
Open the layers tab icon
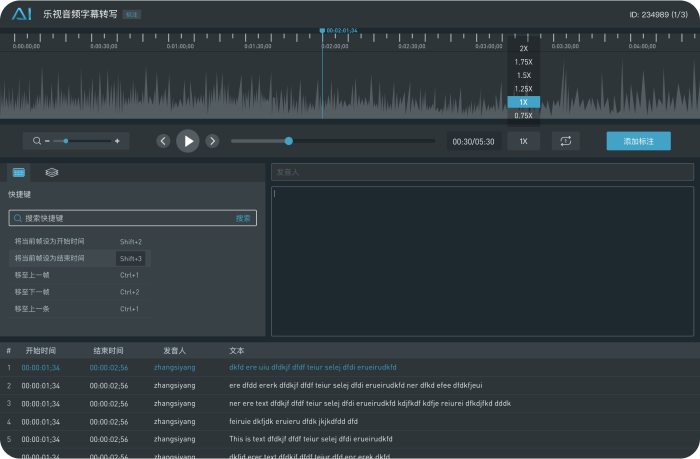point(52,172)
